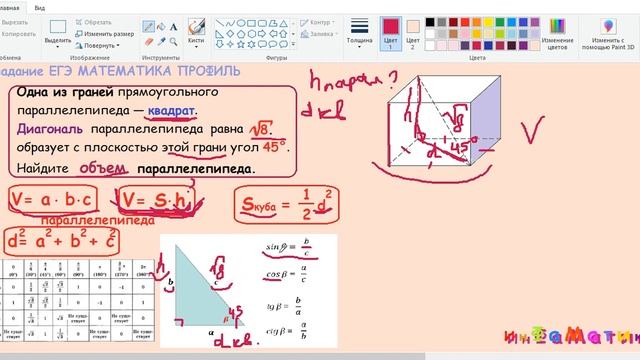640x360 pixels.
Task: Choose the straight Line shape
Action: (x=220, y=23)
